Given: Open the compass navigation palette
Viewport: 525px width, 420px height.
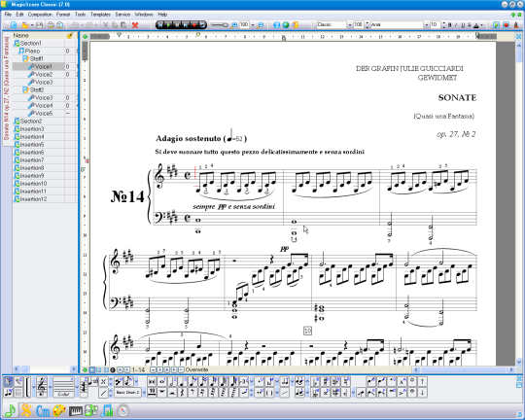Looking at the screenshot, I should click(x=123, y=410).
